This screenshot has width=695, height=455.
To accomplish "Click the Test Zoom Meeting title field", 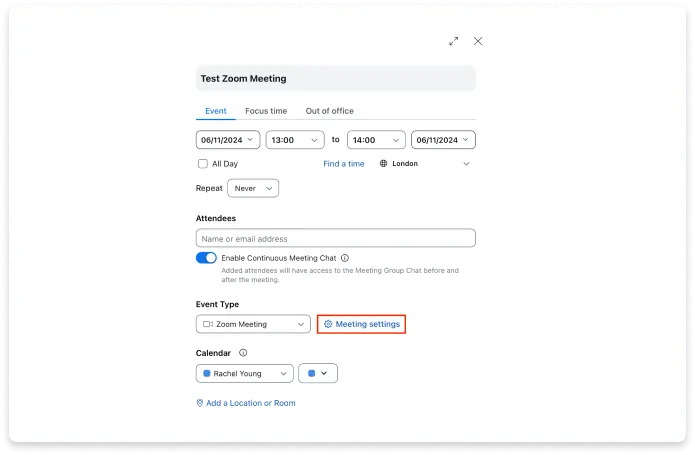I will coord(336,79).
